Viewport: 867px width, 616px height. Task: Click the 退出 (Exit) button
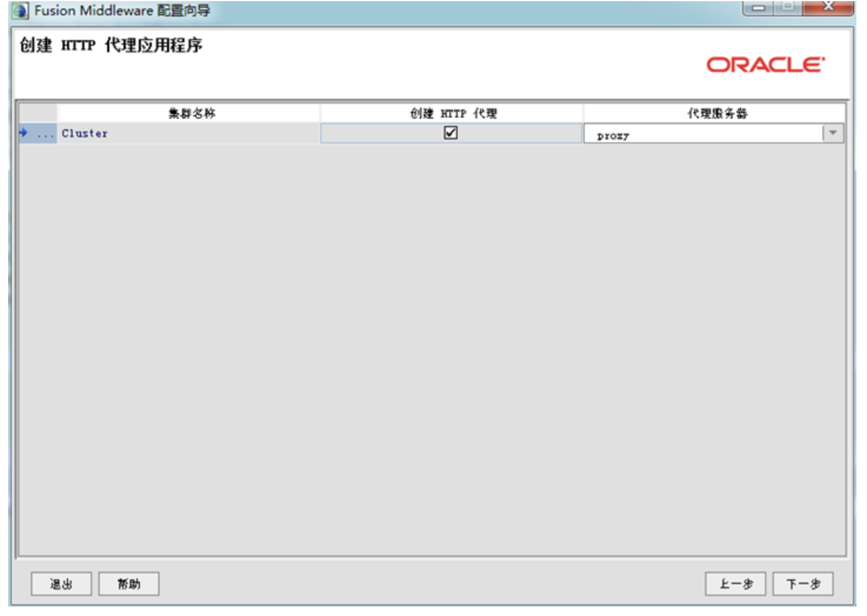click(x=61, y=584)
